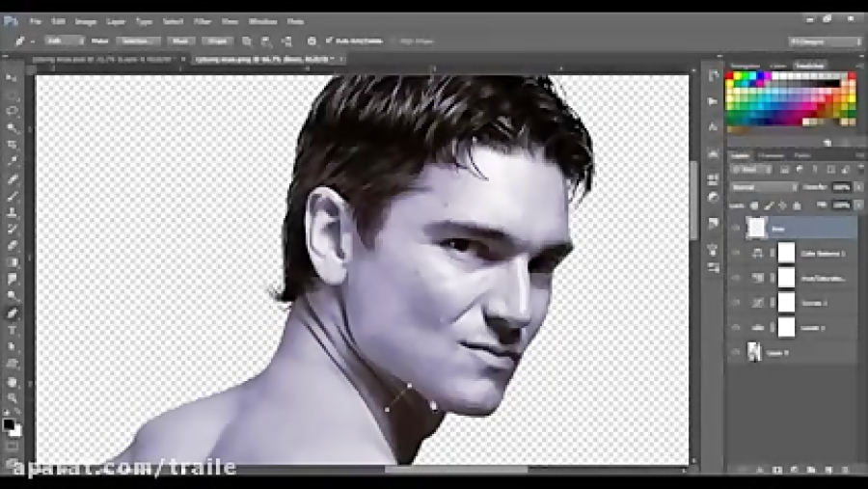Open the pen options gear icon
This screenshot has height=489, width=868.
pos(312,41)
